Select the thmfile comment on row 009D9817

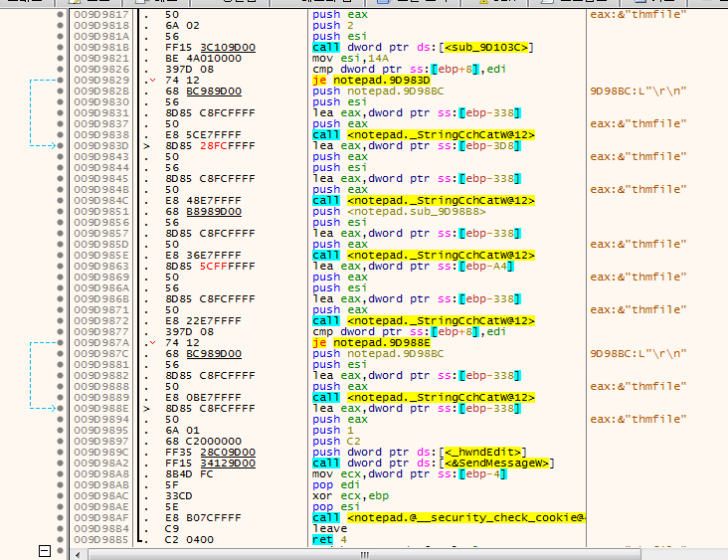[638, 14]
